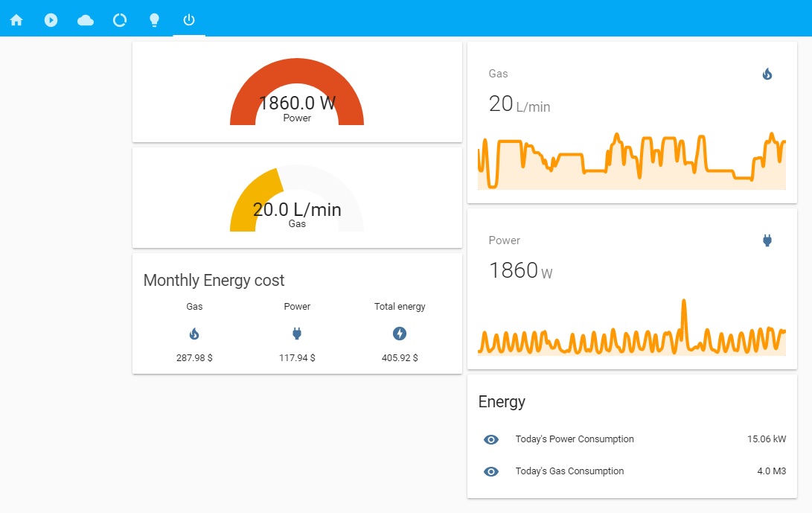Click the cloud icon in the top bar
This screenshot has width=812, height=513.
85,19
